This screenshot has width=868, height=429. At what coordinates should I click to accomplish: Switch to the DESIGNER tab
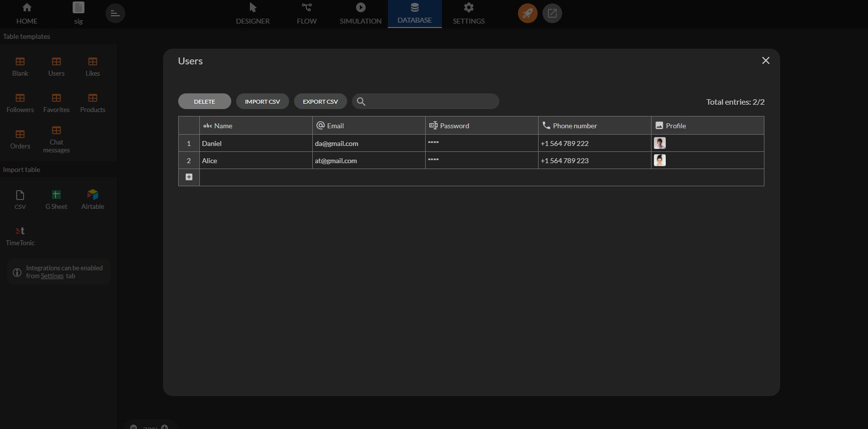[x=253, y=14]
